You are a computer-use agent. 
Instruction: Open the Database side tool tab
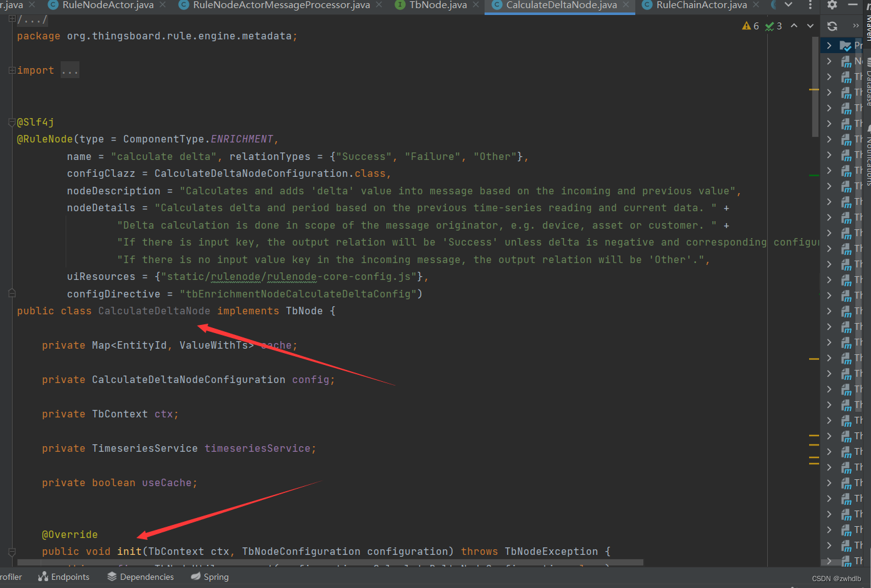(x=868, y=82)
